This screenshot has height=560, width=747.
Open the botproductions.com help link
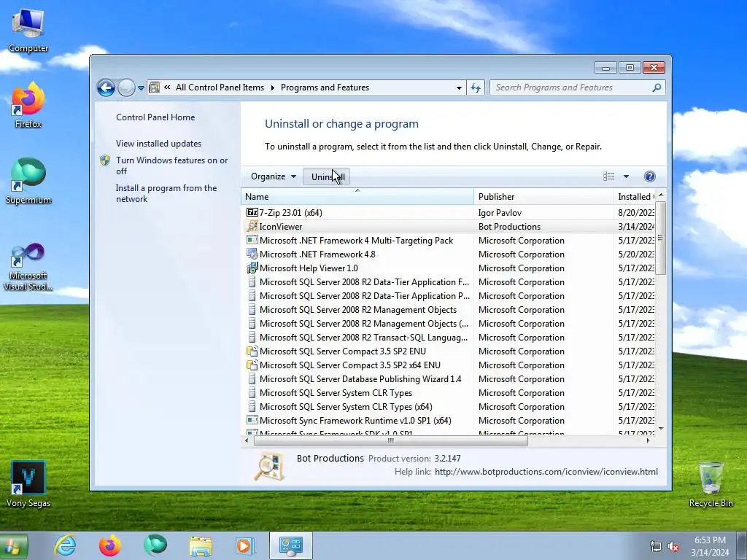[x=546, y=472]
